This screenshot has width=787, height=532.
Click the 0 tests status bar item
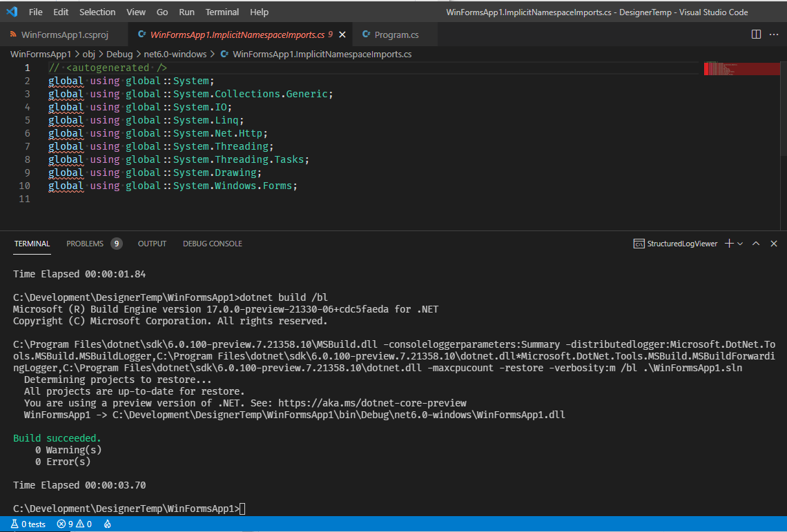pyautogui.click(x=28, y=524)
